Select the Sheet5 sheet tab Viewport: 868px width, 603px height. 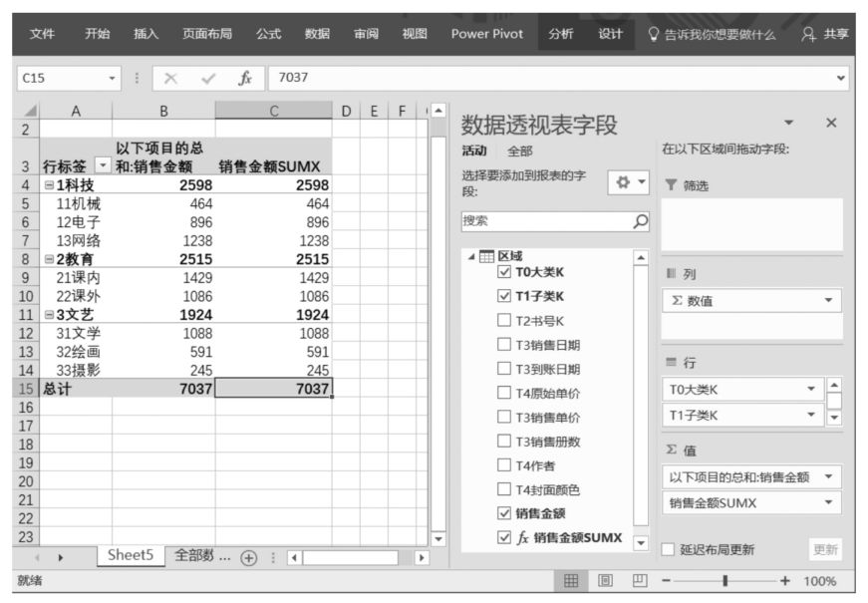coord(131,555)
